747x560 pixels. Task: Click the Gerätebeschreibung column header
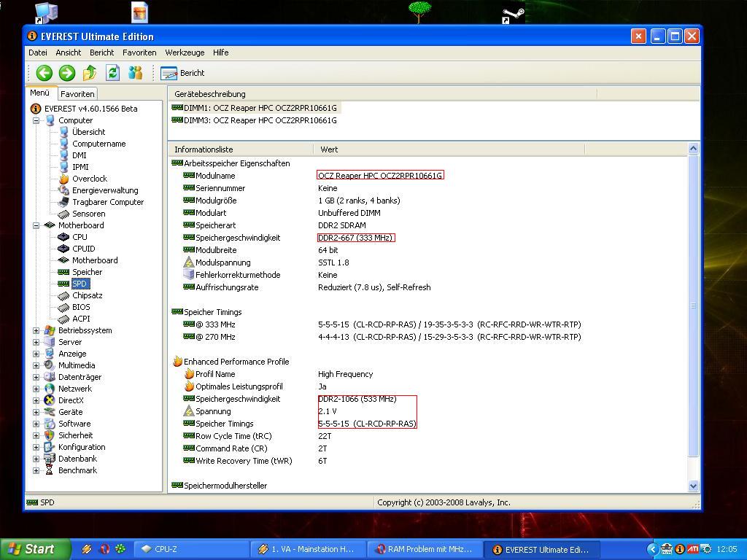(382, 94)
